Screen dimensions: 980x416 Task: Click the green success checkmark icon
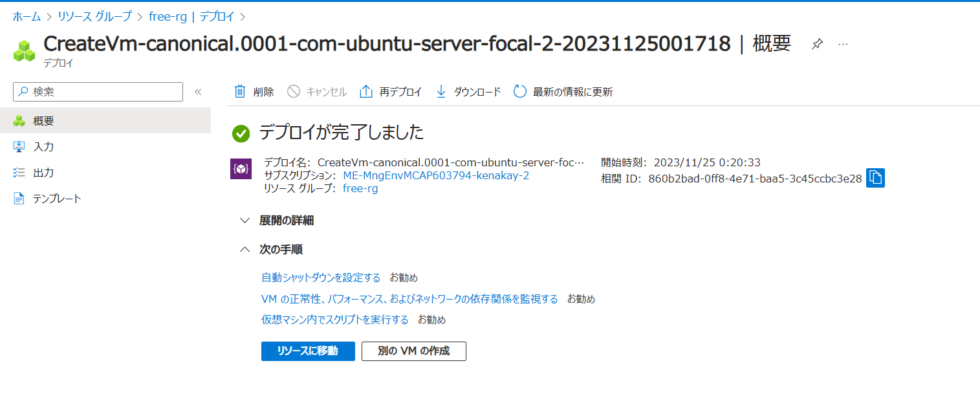pos(241,134)
